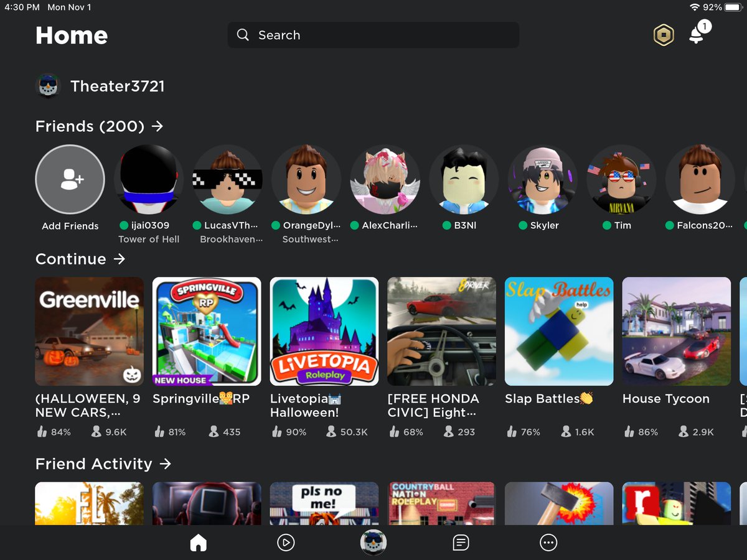Expand the Friends (200) list arrow

(157, 126)
